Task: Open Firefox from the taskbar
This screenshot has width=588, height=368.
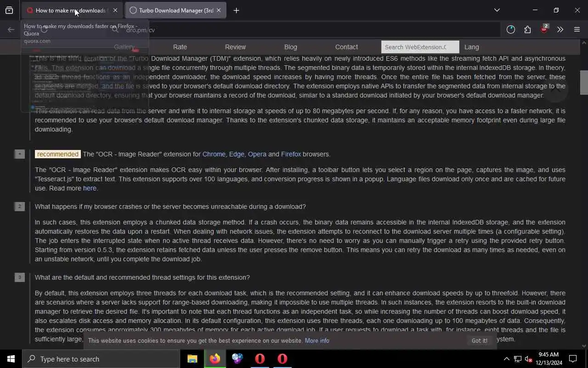Action: pyautogui.click(x=215, y=359)
